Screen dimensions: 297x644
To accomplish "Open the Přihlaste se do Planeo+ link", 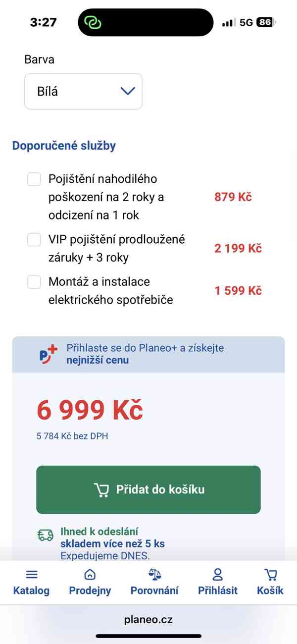I will (144, 355).
